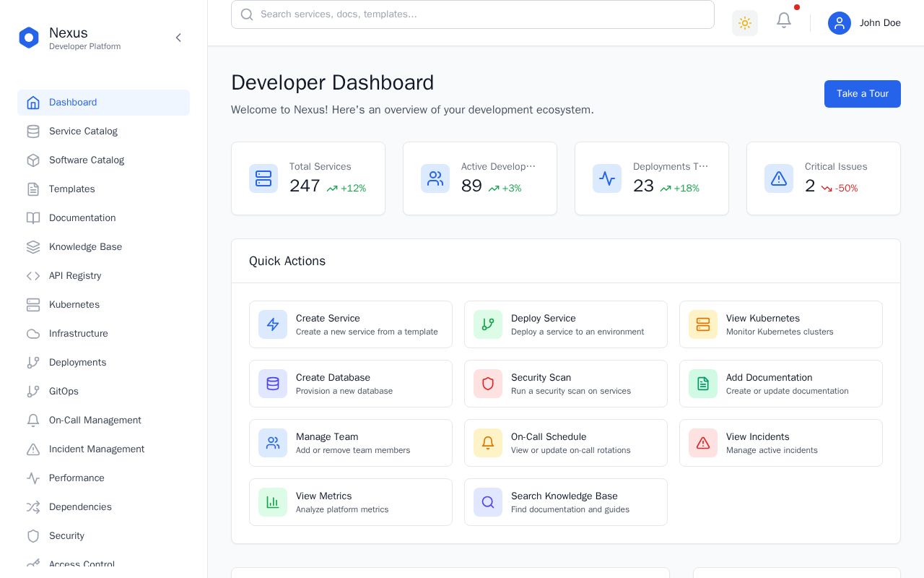Go to Service Catalog
Image resolution: width=924 pixels, height=578 pixels.
tap(103, 131)
